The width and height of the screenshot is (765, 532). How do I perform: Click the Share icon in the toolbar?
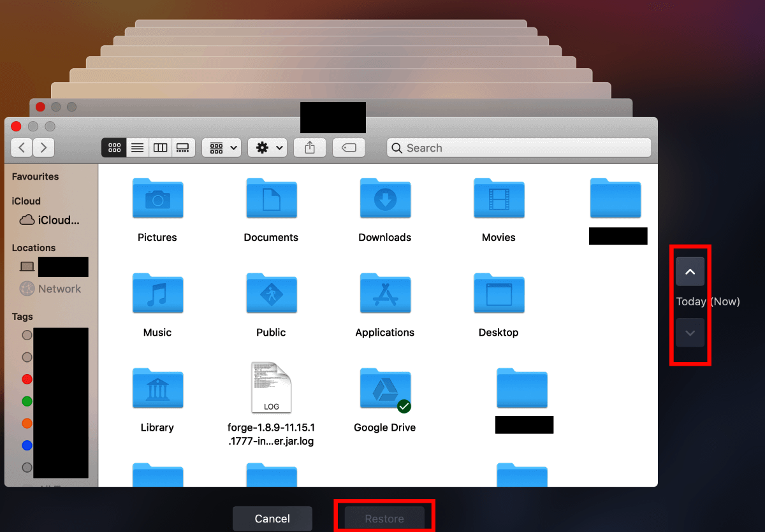310,147
